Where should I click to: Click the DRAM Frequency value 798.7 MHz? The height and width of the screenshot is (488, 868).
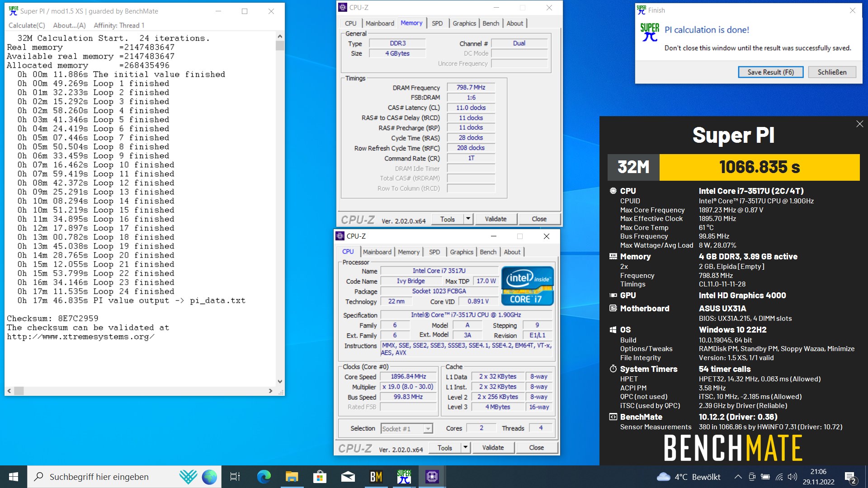(x=471, y=87)
